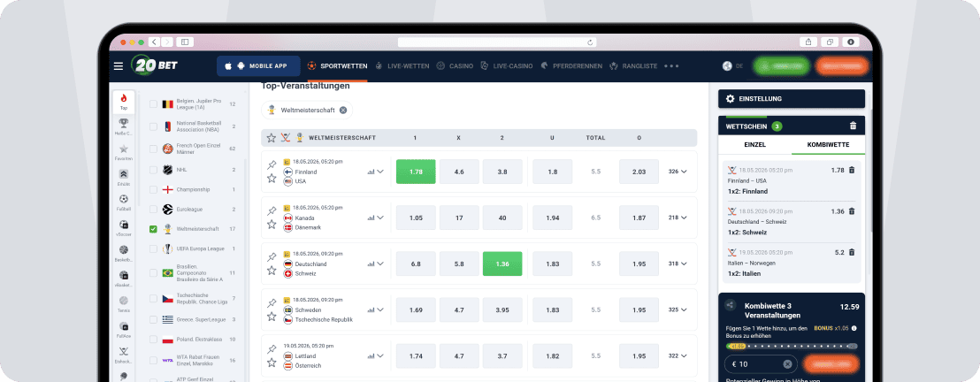Open the Top sidebar category with flame icon

(124, 102)
